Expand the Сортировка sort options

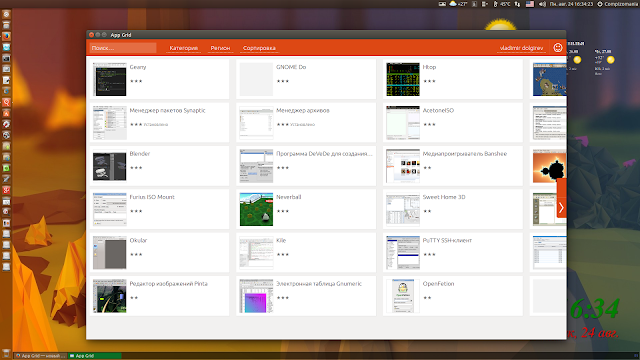point(259,48)
